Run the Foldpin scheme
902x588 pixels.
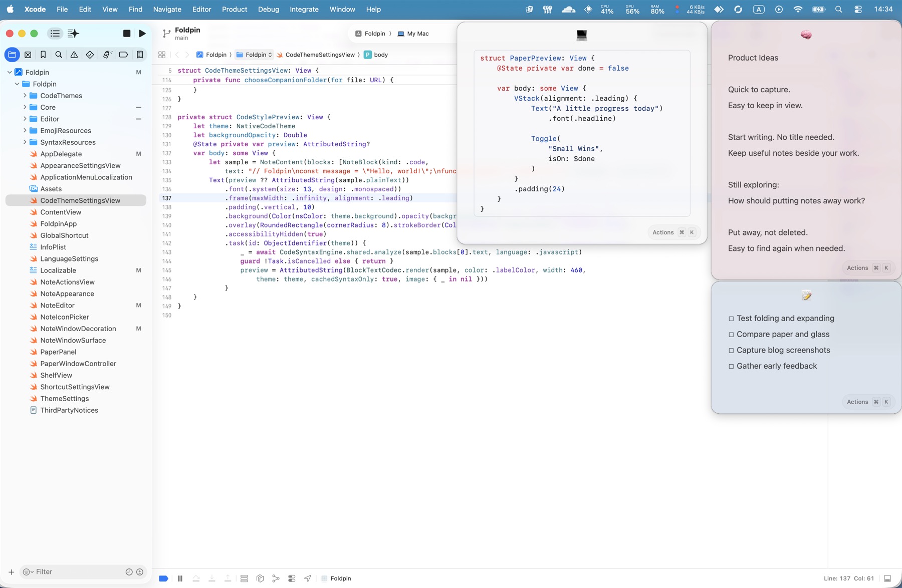[x=142, y=34]
